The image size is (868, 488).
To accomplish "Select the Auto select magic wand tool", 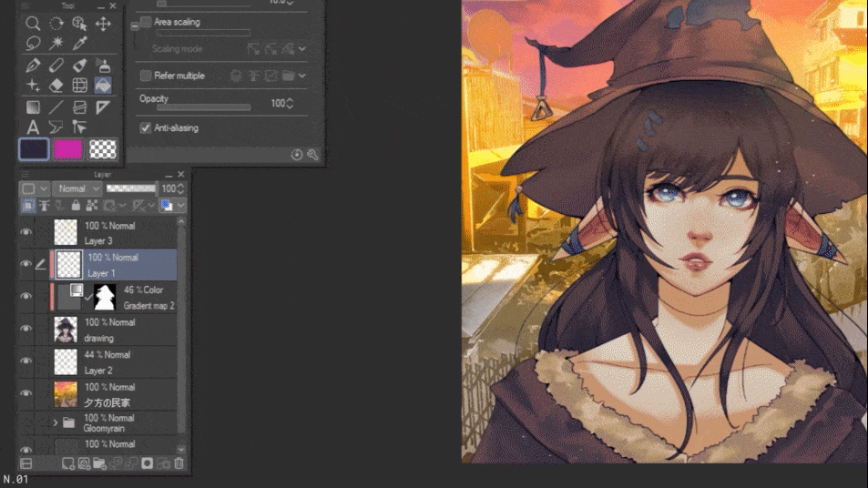I will [56, 43].
